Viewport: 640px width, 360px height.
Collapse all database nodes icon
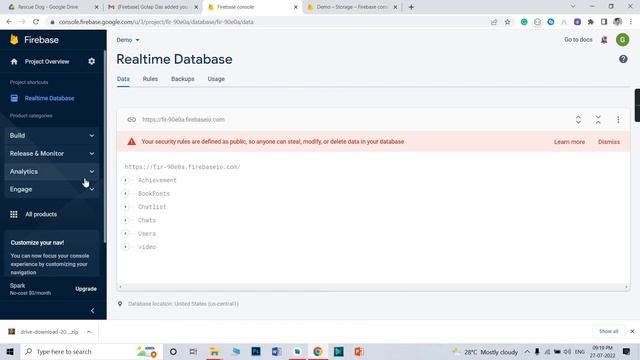tap(598, 120)
